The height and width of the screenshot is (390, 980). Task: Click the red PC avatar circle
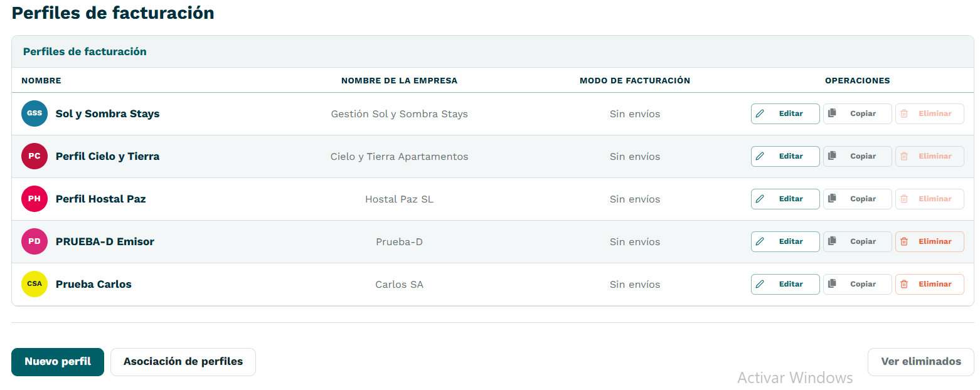point(35,156)
